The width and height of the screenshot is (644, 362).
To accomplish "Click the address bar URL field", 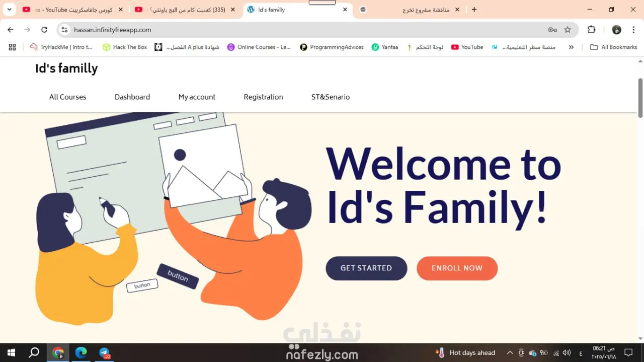I will 307,30.
